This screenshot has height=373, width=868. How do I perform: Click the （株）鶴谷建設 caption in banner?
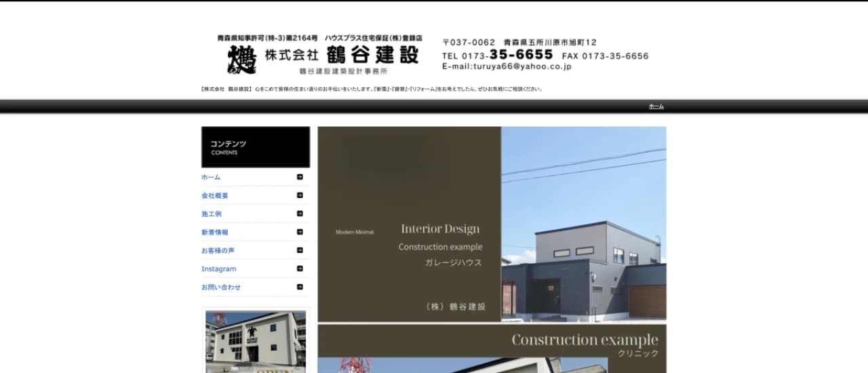456,307
